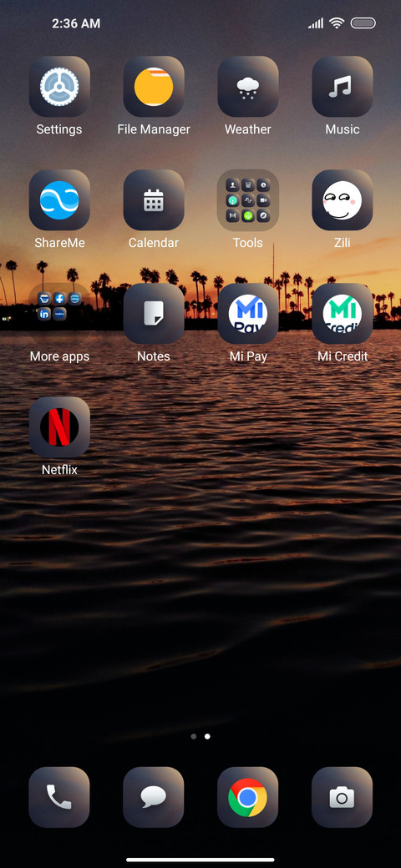Image resolution: width=401 pixels, height=868 pixels.
Task: Tap the "ShareMe" label
Action: coord(59,243)
